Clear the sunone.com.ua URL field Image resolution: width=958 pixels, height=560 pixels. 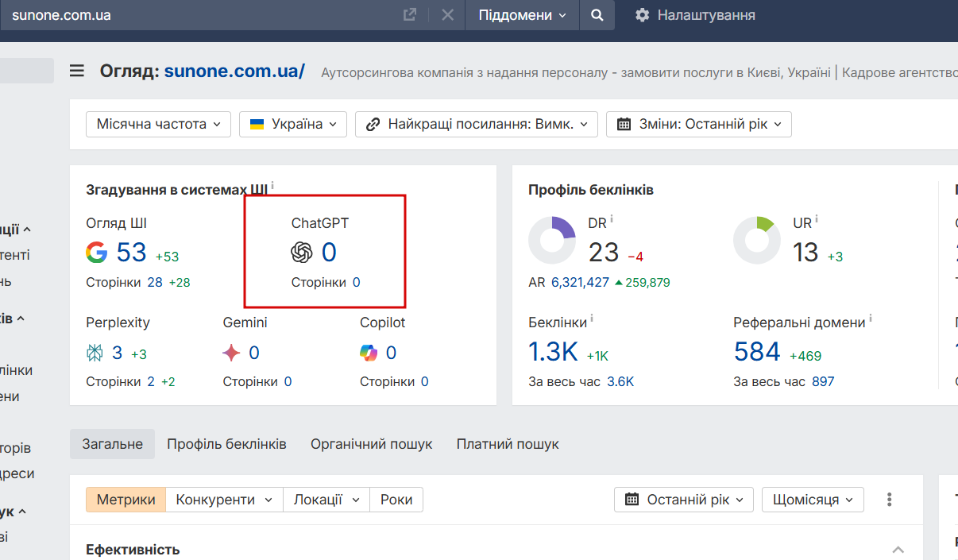point(448,15)
